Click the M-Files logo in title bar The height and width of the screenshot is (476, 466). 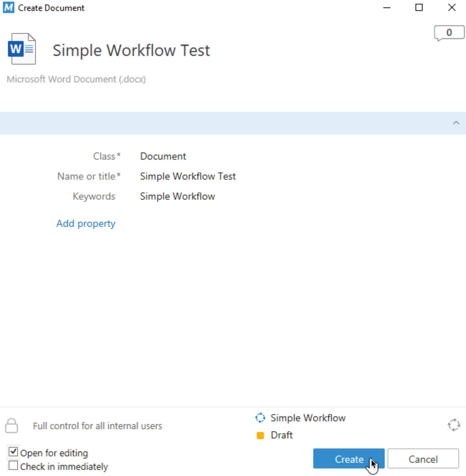[x=8, y=8]
